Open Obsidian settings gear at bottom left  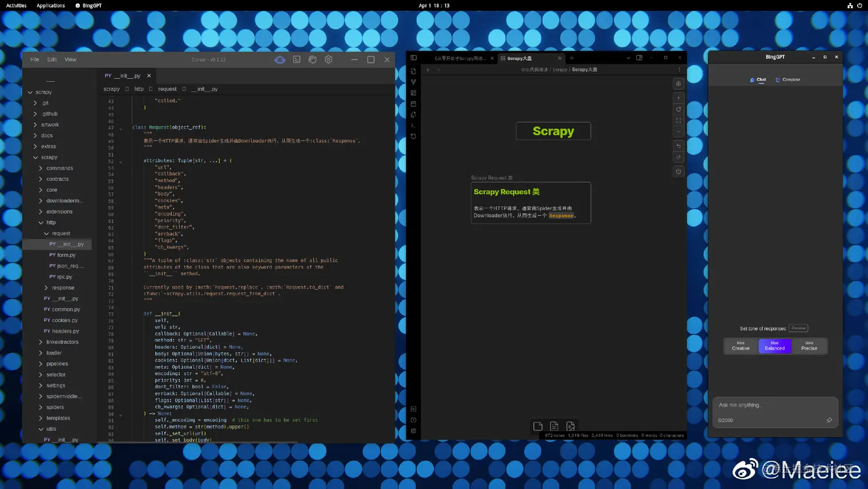point(413,431)
